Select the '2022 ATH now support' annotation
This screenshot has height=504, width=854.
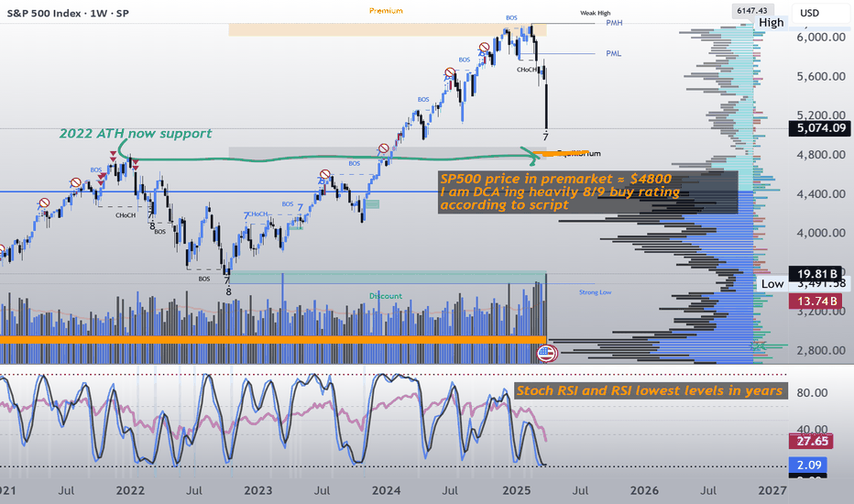pos(136,134)
